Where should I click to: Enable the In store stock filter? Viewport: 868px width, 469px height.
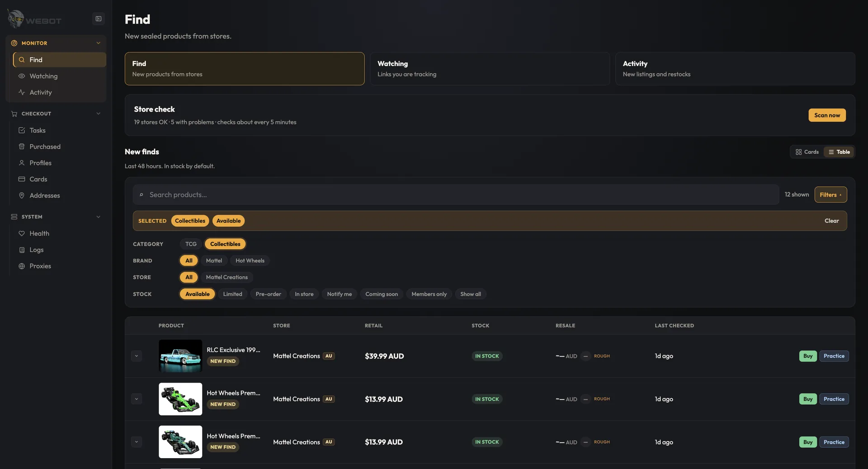pos(304,294)
